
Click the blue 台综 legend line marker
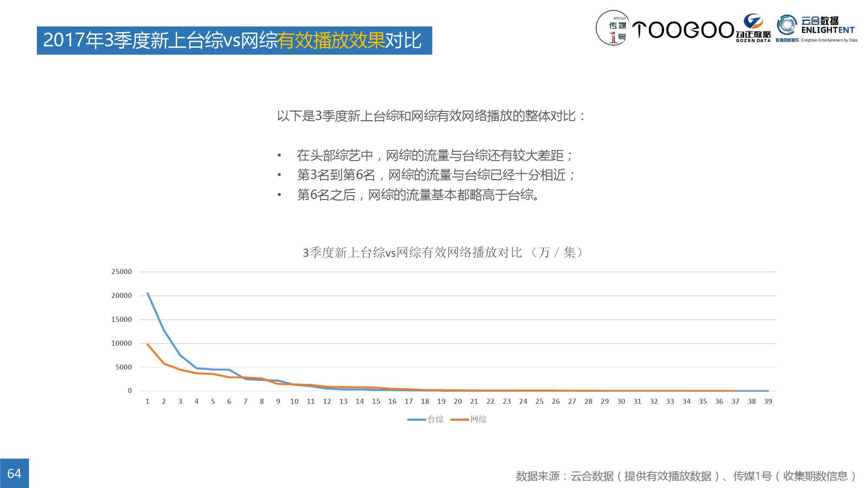[416, 419]
